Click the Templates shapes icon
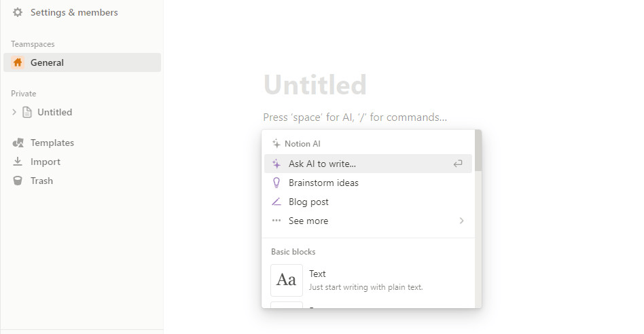644x334 pixels. pos(18,143)
